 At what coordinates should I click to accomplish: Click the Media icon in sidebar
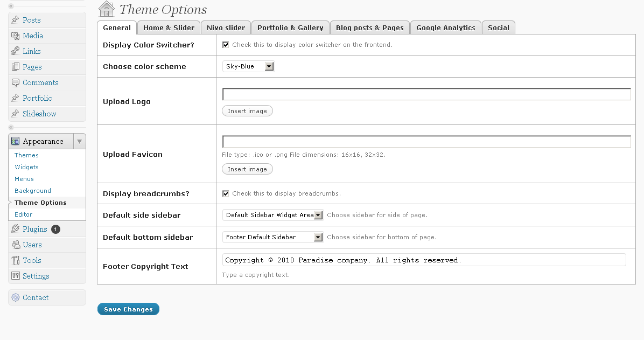[15, 36]
